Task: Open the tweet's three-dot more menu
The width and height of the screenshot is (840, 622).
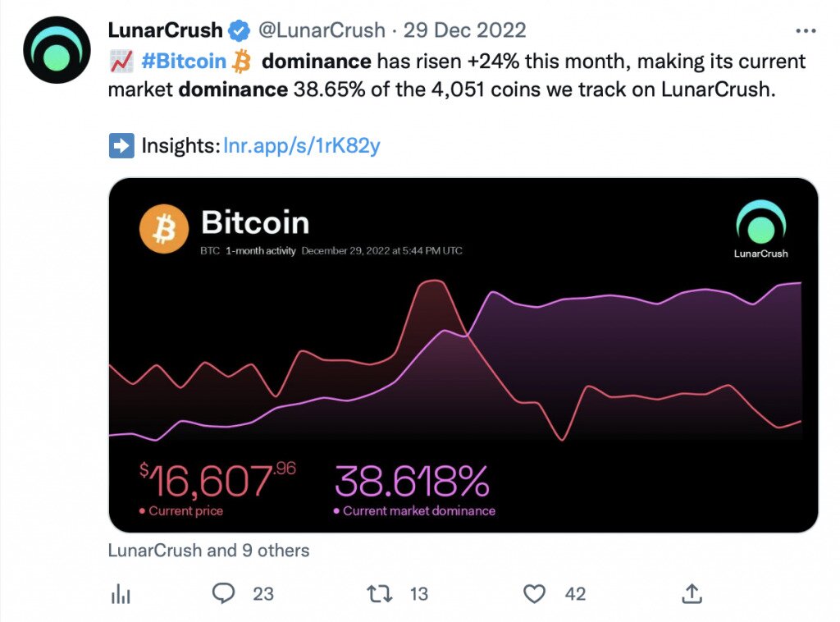Action: (x=806, y=30)
